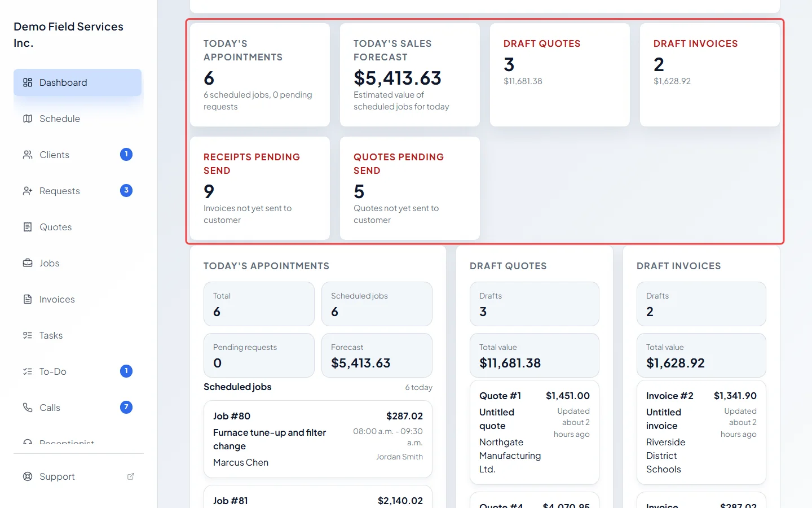Open Quote #1 for Northgate Manufacturing

tap(535, 432)
